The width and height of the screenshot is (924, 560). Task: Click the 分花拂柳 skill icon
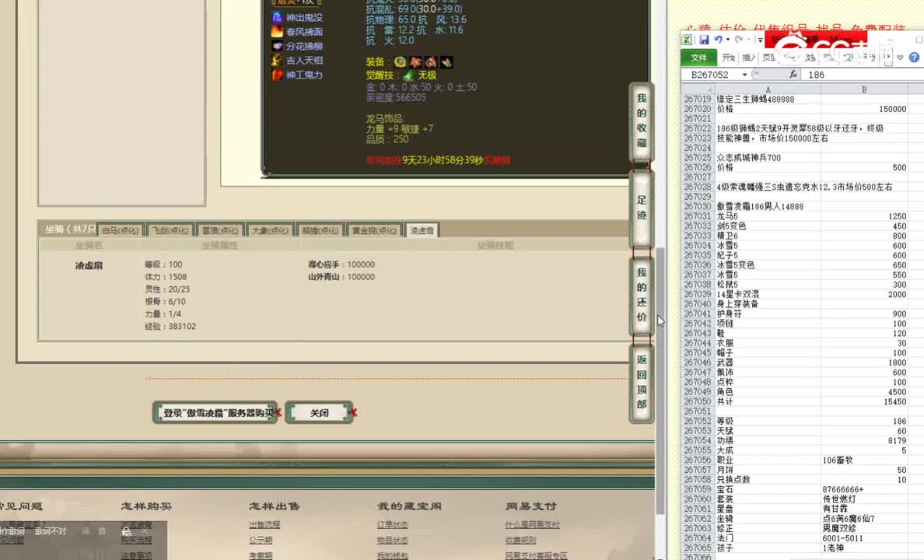[x=277, y=46]
